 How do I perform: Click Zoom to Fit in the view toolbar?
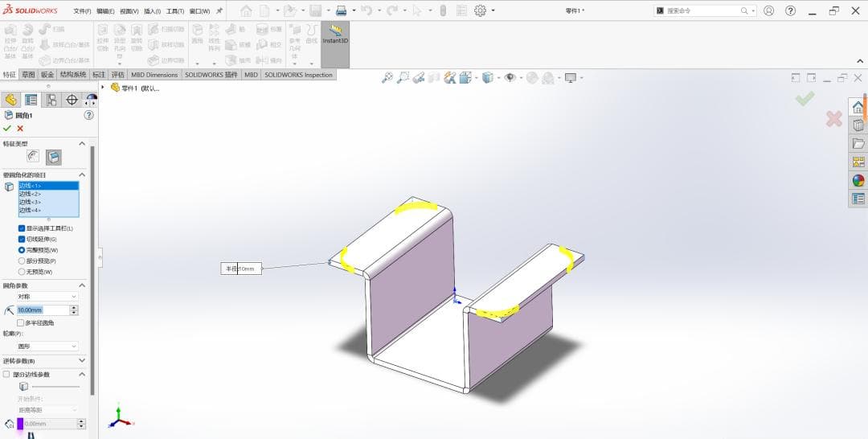387,77
